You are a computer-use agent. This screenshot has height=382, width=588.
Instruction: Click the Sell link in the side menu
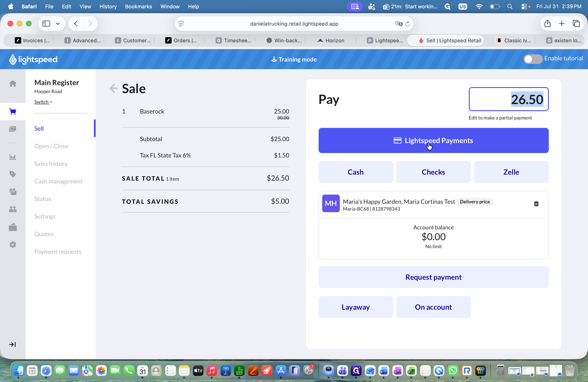click(39, 128)
